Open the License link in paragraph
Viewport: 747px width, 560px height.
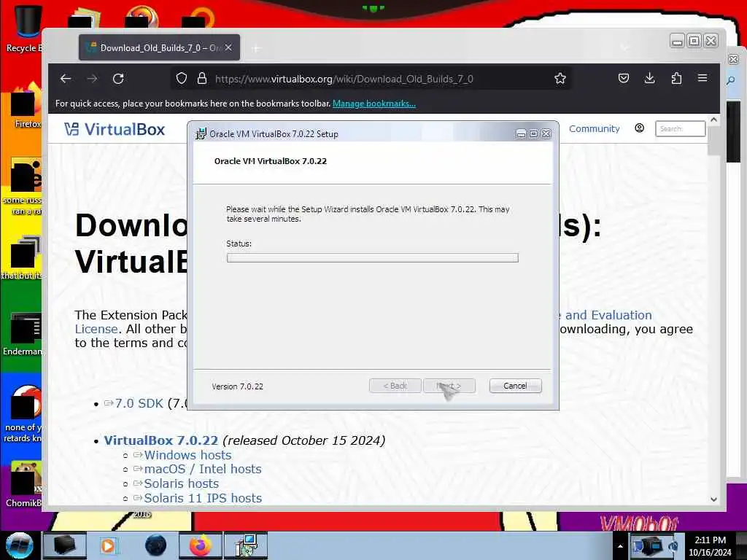click(96, 329)
